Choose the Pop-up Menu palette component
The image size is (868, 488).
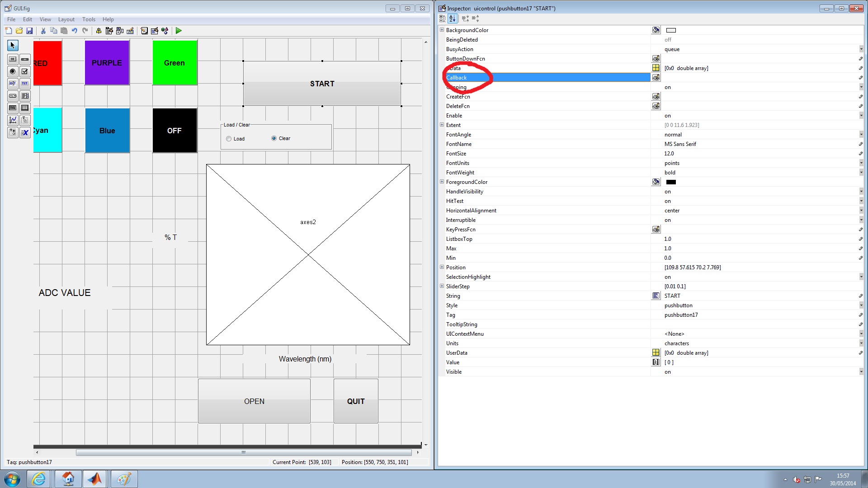tap(13, 96)
